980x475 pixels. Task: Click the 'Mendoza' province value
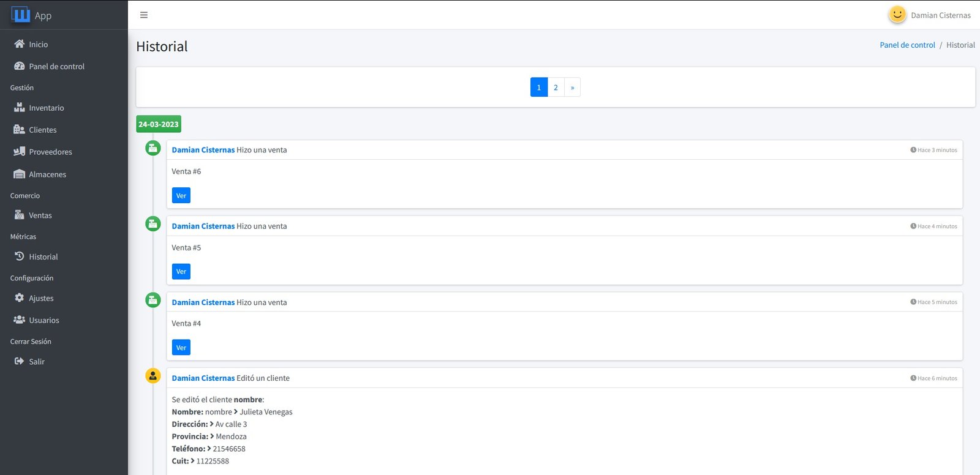point(231,436)
